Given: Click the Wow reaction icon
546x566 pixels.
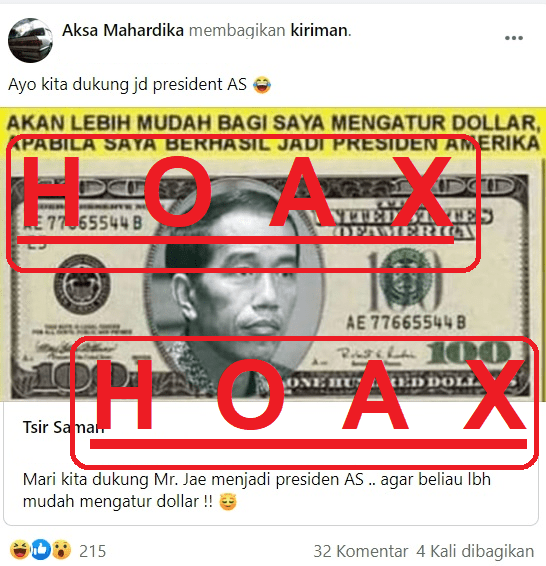Looking at the screenshot, I should pos(61,549).
